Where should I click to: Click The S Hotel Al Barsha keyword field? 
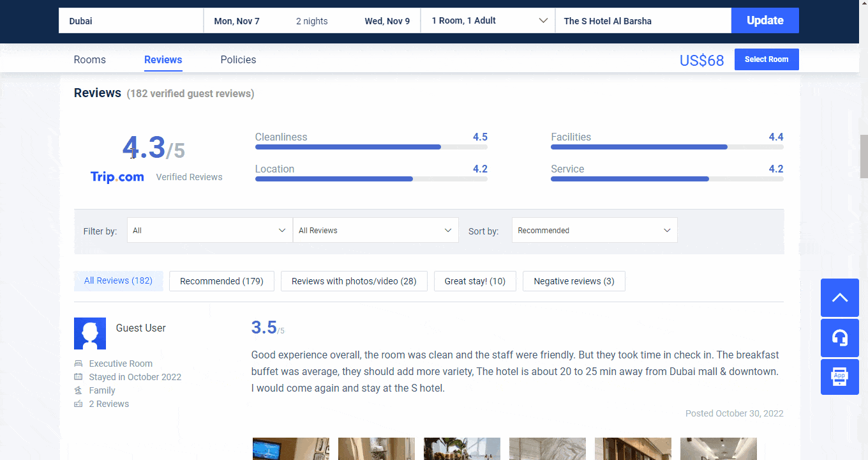click(643, 20)
